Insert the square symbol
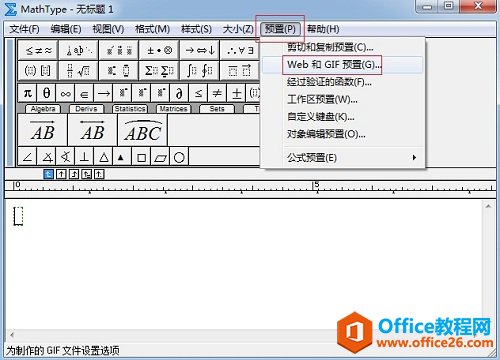Screen dimensions: 500x360 coord(141,157)
